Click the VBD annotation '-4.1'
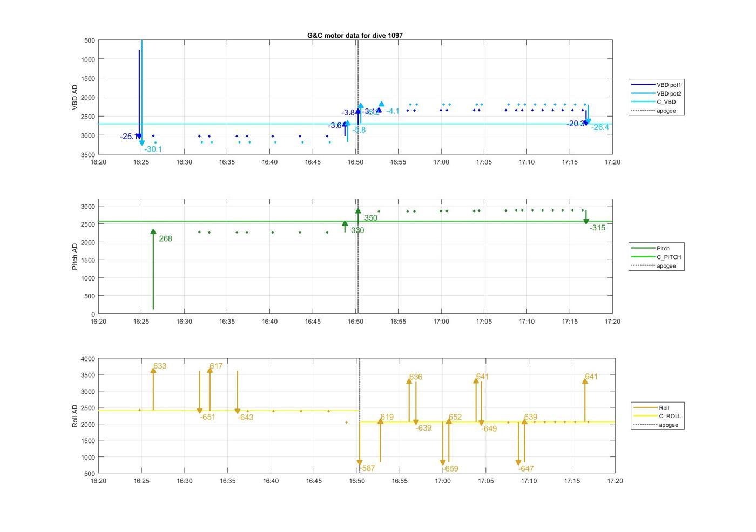The image size is (756, 532). [x=393, y=111]
